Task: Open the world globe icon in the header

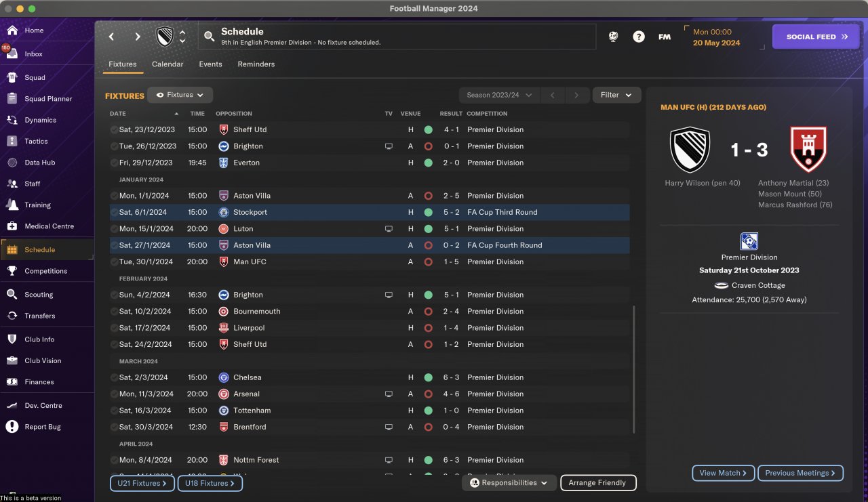Action: [613, 37]
